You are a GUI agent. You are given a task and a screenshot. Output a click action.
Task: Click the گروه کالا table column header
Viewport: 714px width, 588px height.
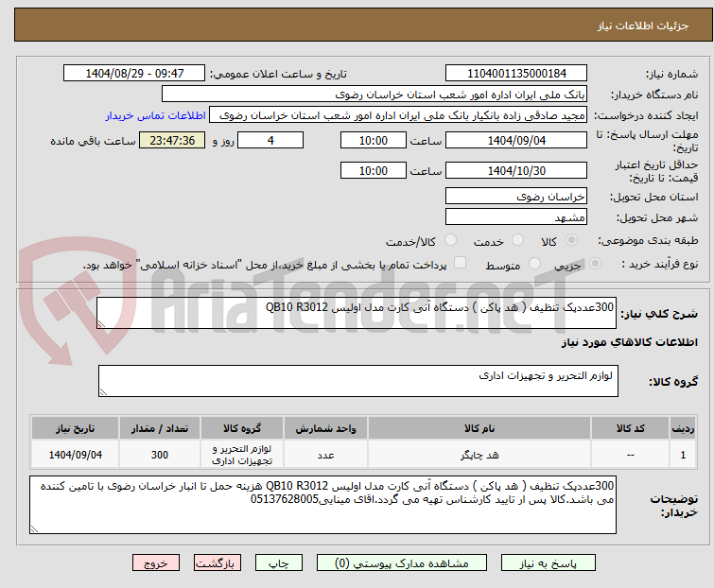(242, 428)
